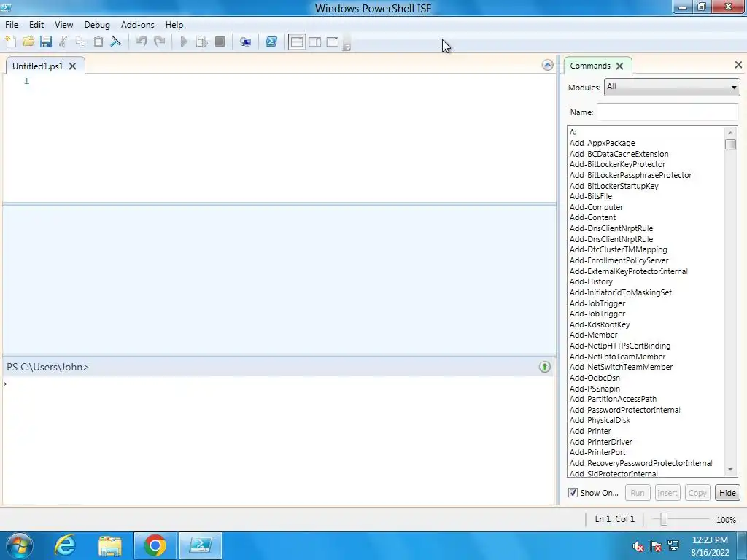Open the Add-ons menu
Screen dimensions: 747x560
pos(137,25)
